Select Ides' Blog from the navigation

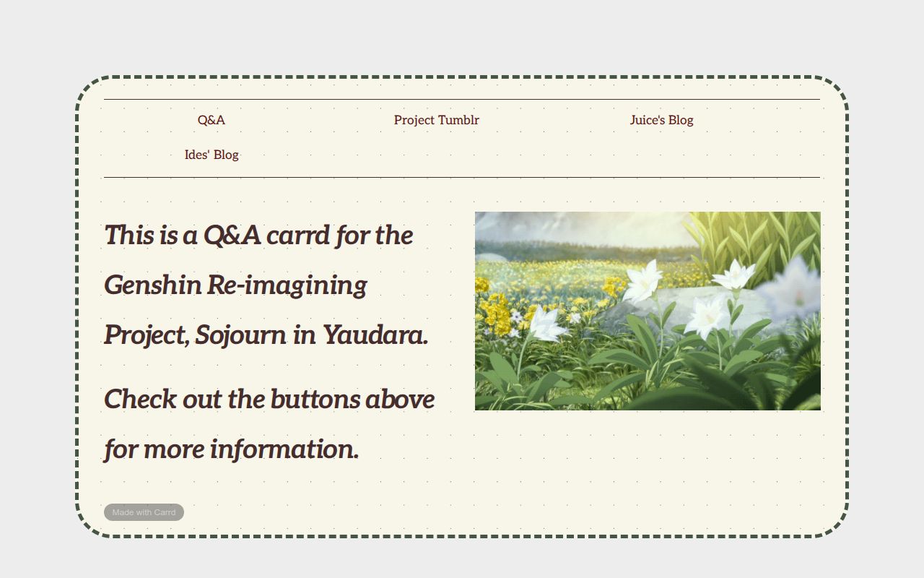point(212,155)
